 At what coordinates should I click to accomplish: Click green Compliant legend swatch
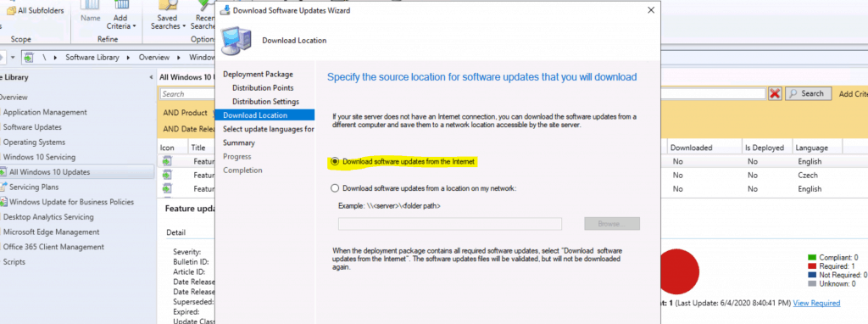pos(813,257)
